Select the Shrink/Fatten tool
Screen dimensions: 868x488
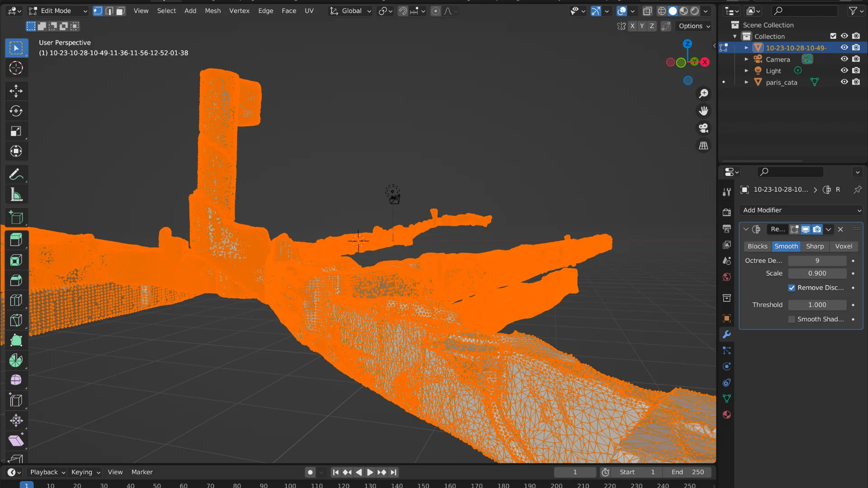tap(16, 421)
